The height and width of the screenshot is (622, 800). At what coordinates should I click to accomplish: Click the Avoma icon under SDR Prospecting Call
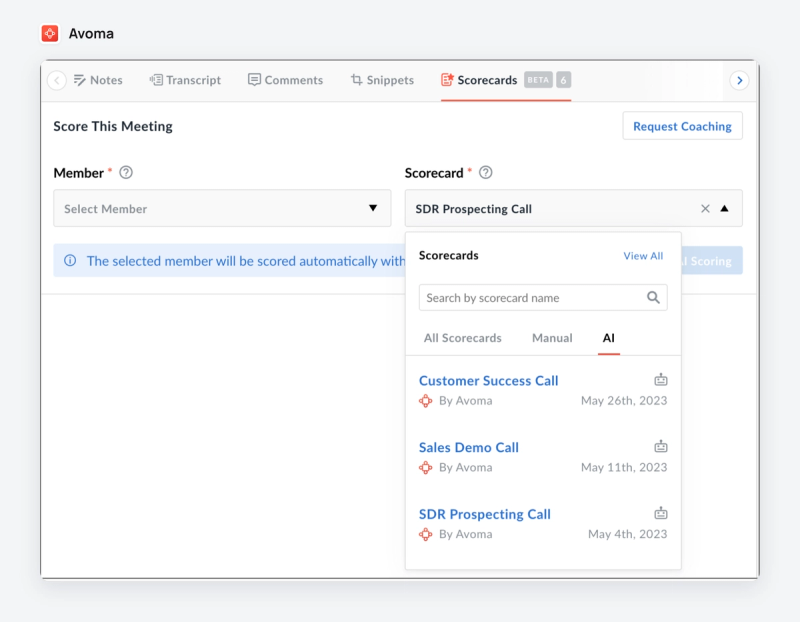[x=426, y=534]
